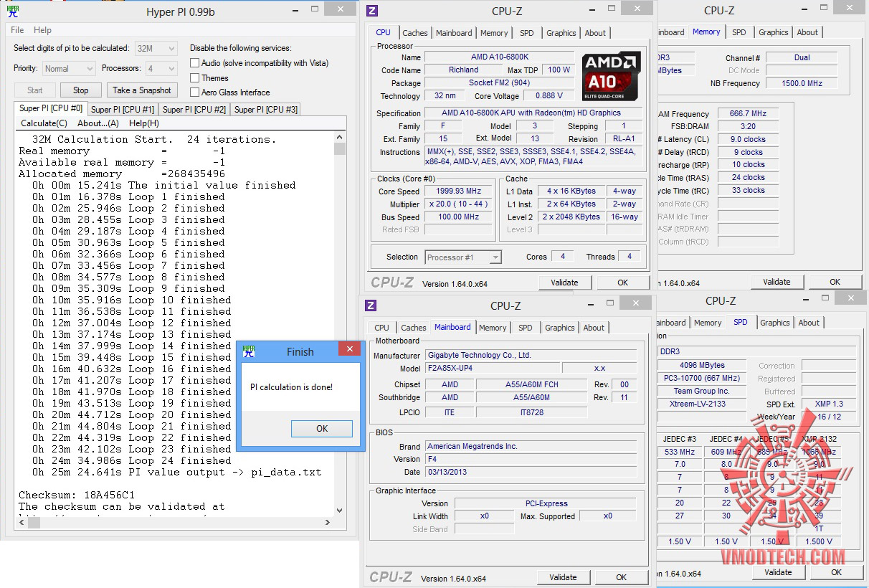The height and width of the screenshot is (588, 869).
Task: Click OK in the CPU-Z CPU window
Action: 622,283
